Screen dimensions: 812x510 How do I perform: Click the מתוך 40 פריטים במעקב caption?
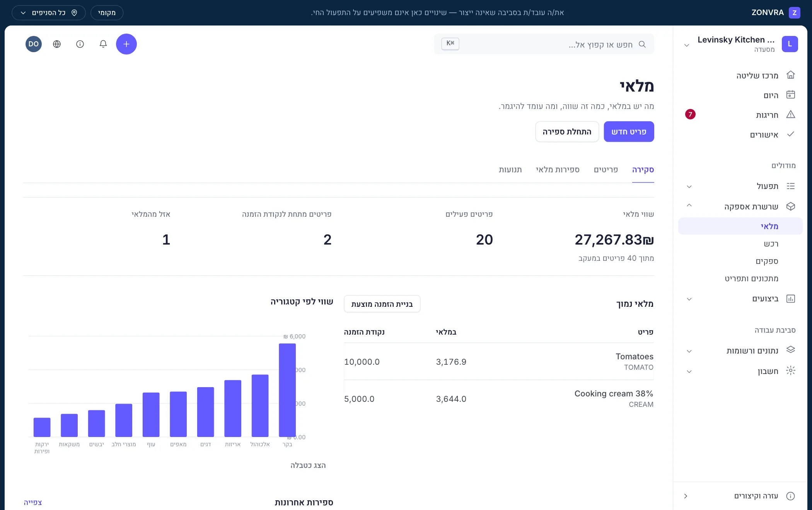[616, 258]
